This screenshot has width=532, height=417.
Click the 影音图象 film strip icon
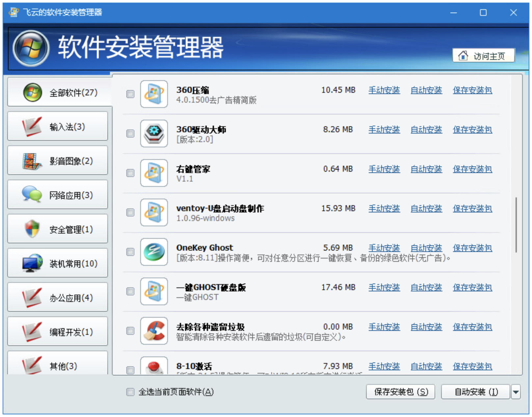[x=32, y=161]
